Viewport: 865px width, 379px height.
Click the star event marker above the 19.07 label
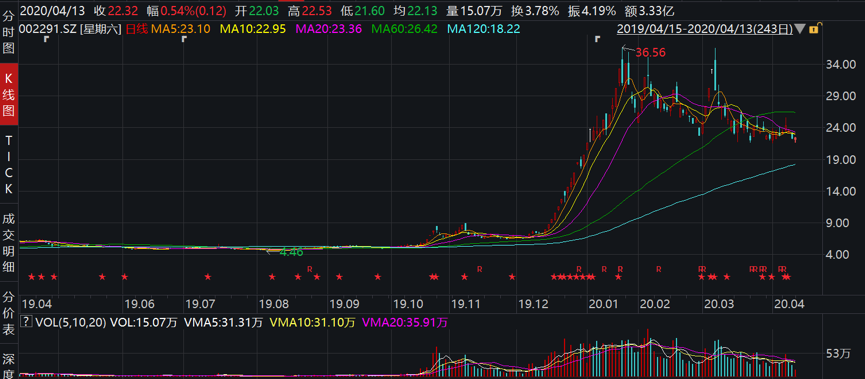(x=207, y=277)
